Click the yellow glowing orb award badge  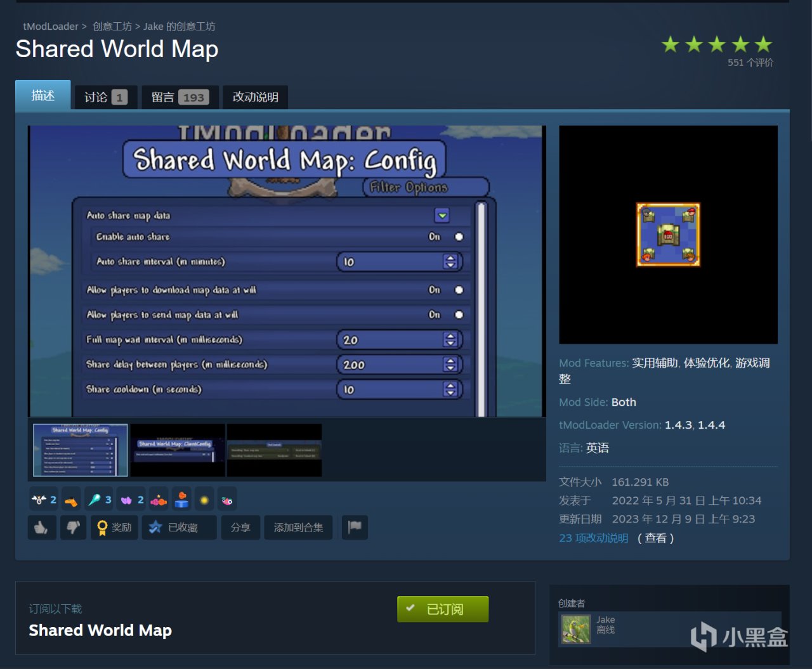204,500
